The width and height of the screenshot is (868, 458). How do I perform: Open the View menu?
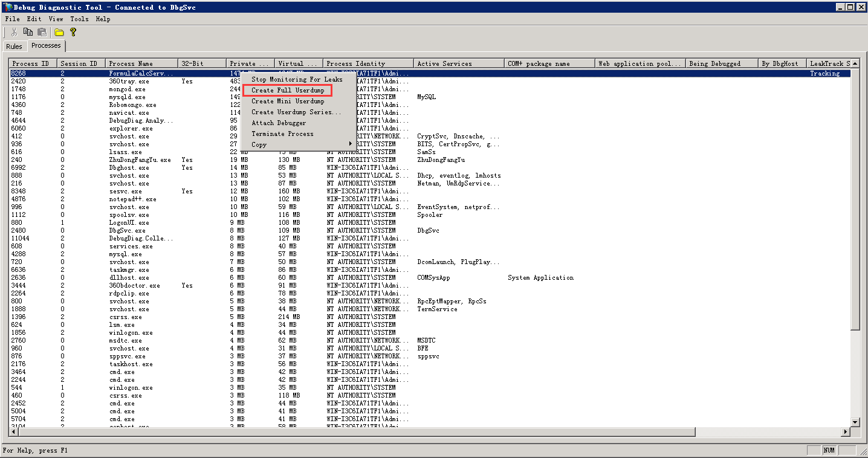point(56,19)
